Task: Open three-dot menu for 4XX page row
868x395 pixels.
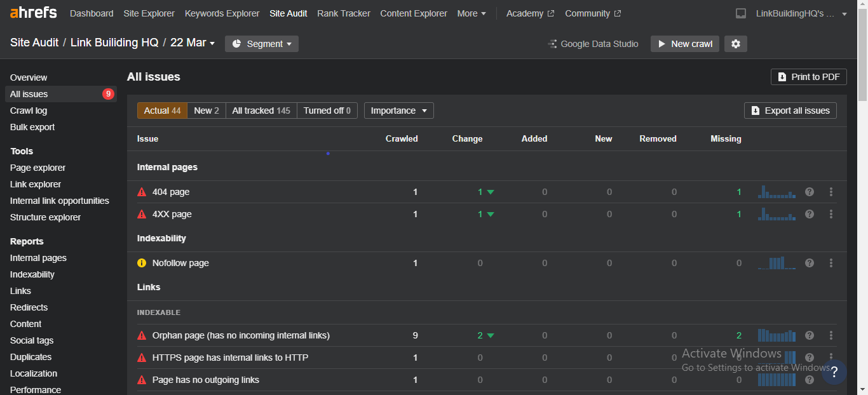Action: pos(831,214)
